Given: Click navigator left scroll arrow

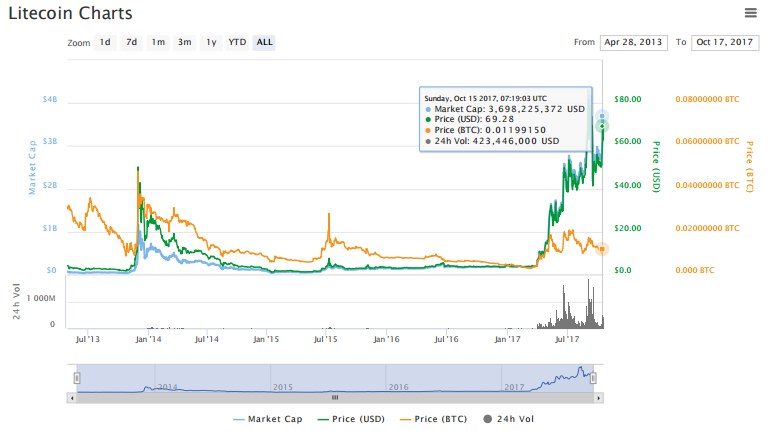Looking at the screenshot, I should point(72,398).
